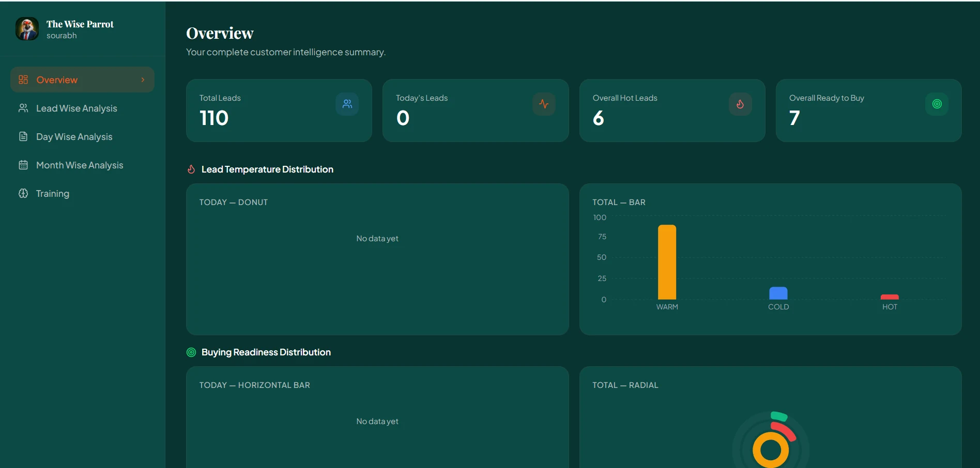Click the 100 y-axis tick label

click(x=600, y=217)
